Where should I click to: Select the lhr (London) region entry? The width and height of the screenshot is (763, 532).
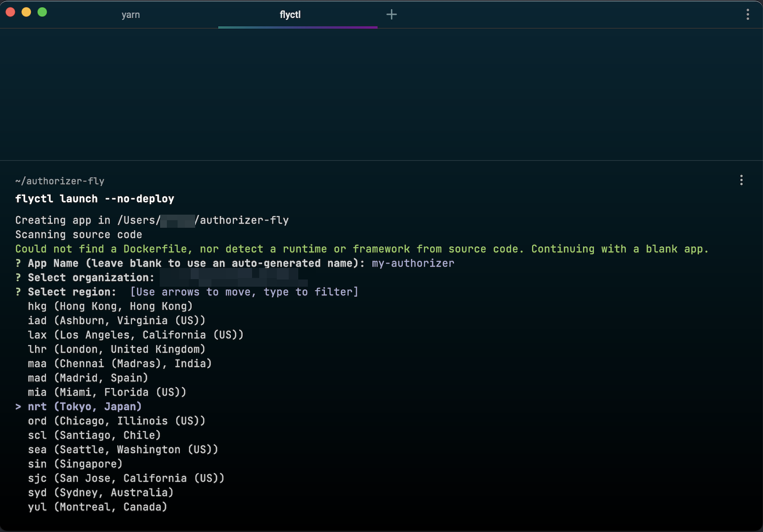coord(116,349)
